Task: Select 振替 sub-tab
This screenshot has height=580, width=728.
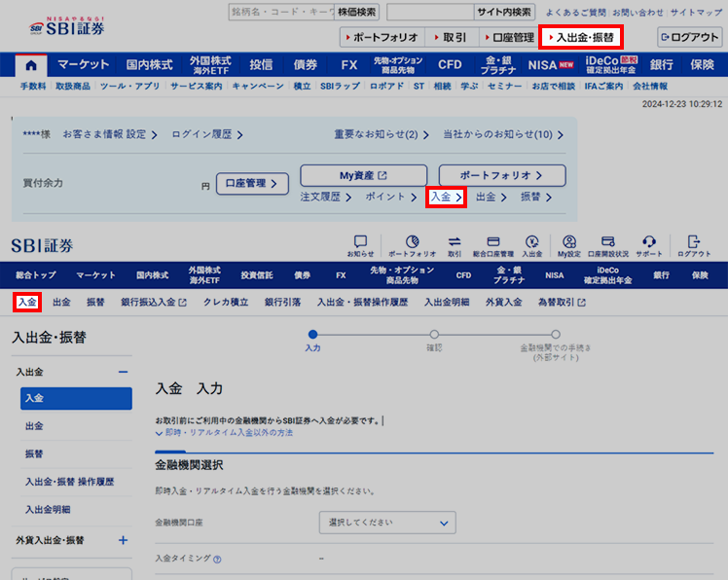Action: [95, 303]
